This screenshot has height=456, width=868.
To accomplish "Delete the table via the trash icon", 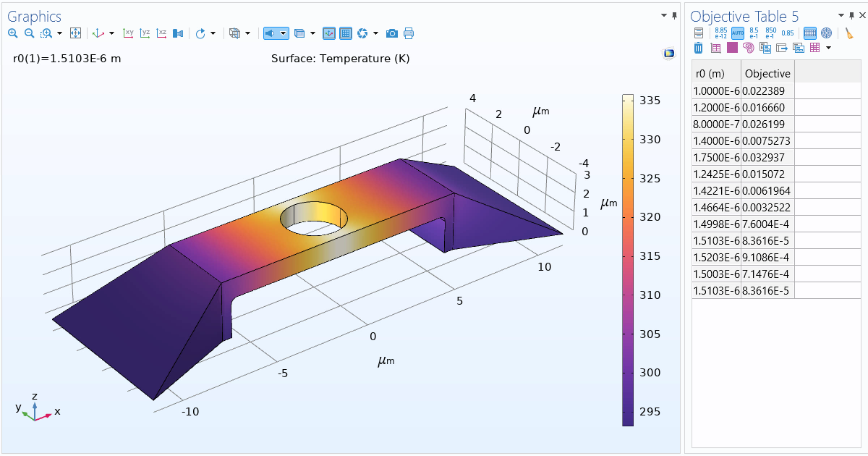I will 698,47.
